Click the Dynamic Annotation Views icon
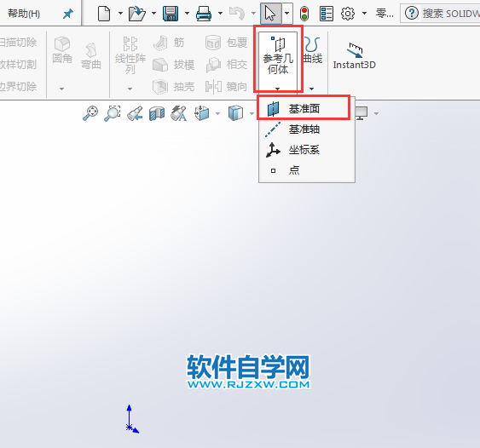 [x=179, y=113]
